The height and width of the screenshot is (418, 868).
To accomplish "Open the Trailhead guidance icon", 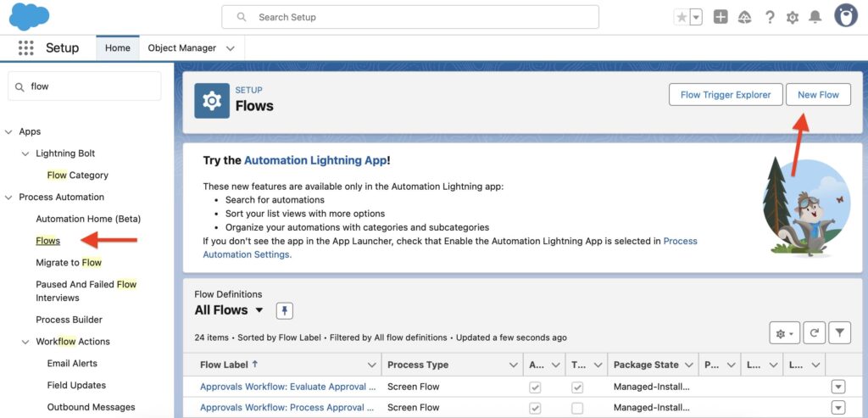I will click(745, 17).
